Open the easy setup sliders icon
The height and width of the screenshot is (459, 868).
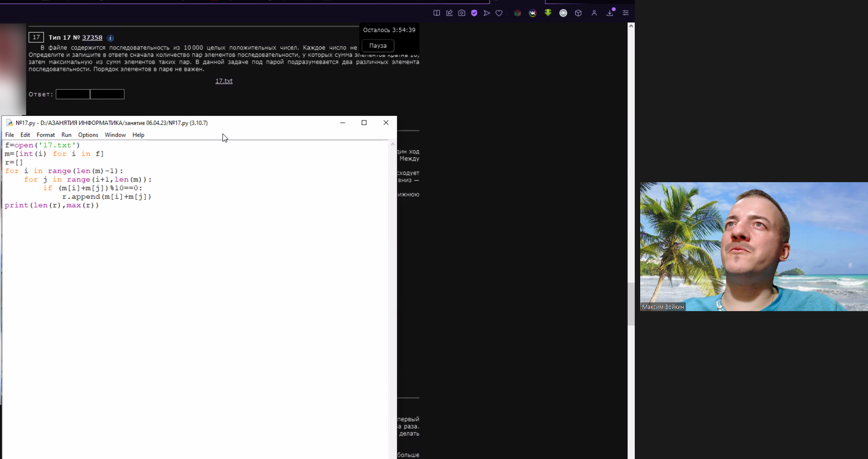(x=626, y=13)
